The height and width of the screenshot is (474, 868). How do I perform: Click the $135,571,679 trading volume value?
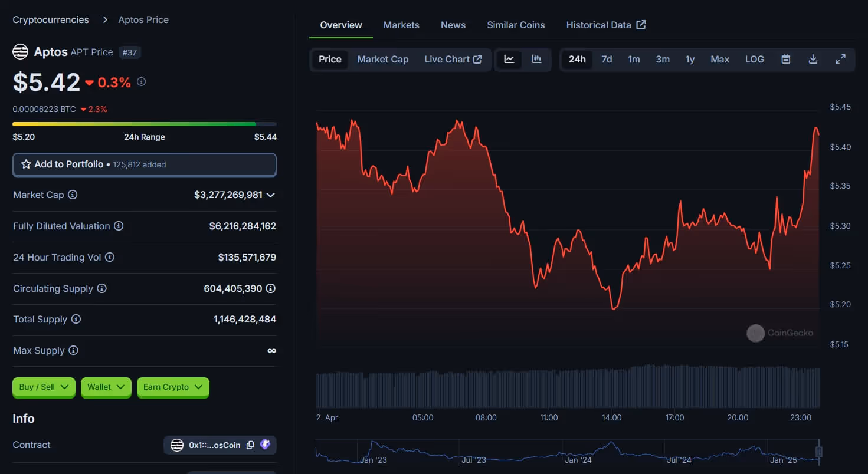click(247, 257)
